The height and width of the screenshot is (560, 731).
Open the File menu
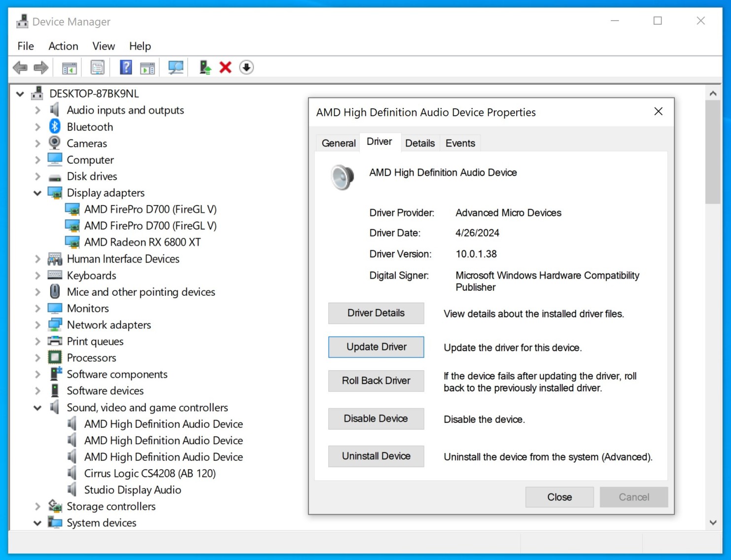(26, 46)
